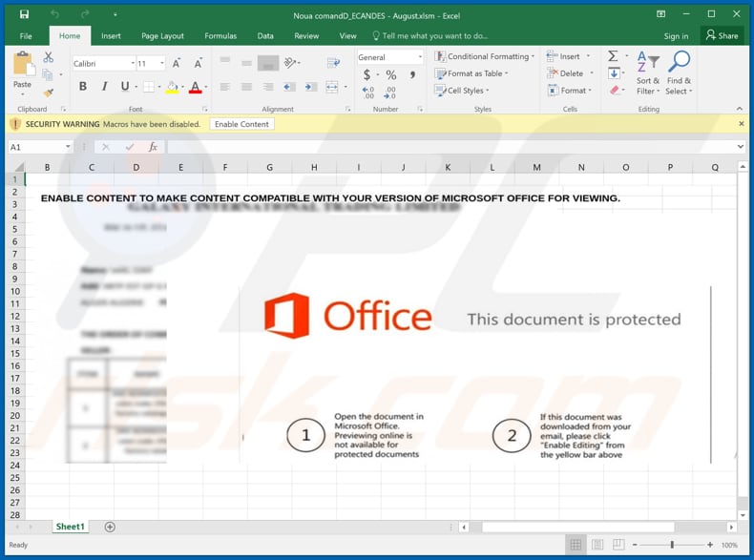This screenshot has height=560, width=754.
Task: Switch to the Review tab
Action: (306, 36)
